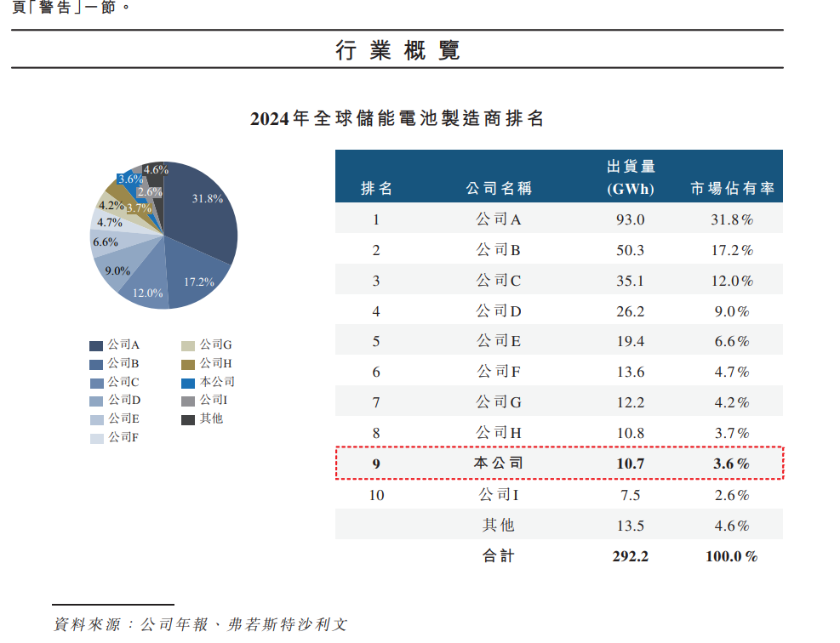
Task: Select the 9.0% pie chart slice
Action: click(x=117, y=271)
